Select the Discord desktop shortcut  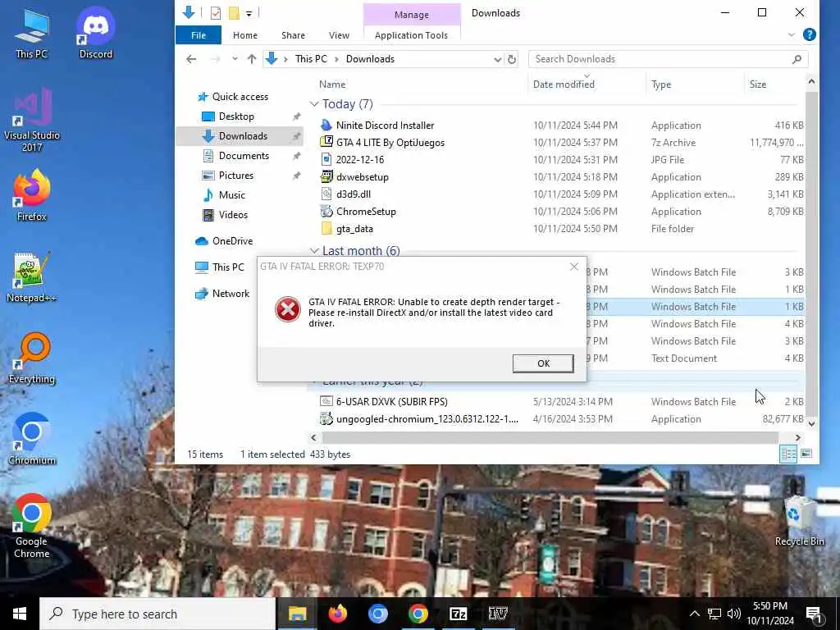point(95,33)
